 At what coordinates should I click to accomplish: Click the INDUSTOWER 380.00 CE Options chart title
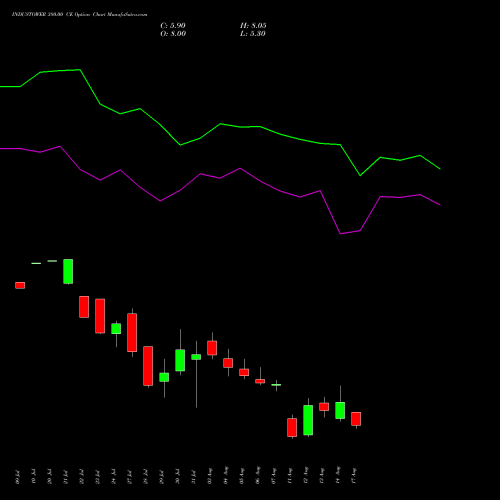point(79,14)
